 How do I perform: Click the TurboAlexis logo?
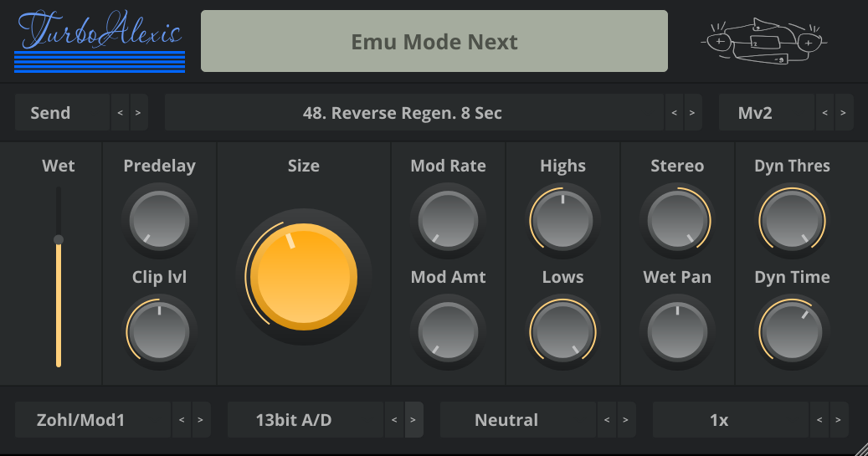tap(99, 41)
